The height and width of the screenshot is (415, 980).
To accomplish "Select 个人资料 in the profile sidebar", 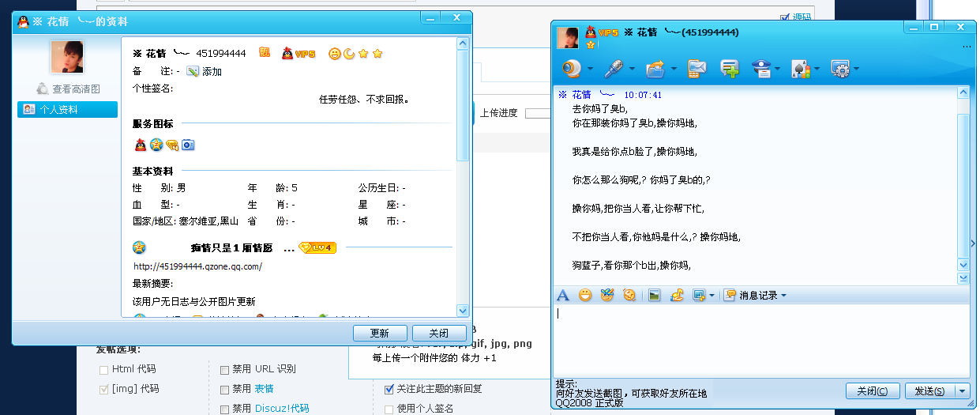I will click(x=66, y=110).
